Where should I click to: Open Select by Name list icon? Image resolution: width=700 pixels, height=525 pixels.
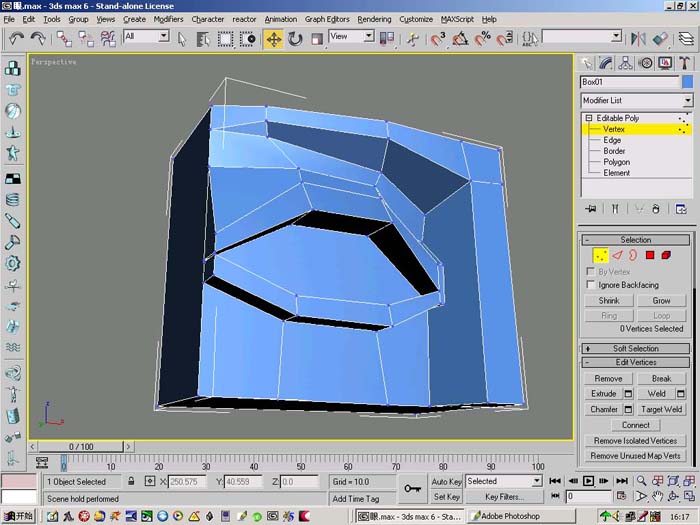(x=203, y=39)
